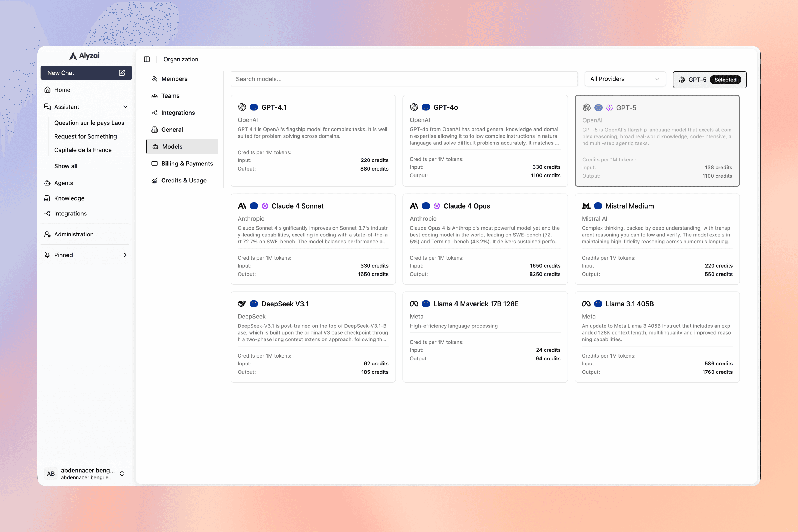Click the Meta logo on Llama 3.1 405B

click(586, 304)
